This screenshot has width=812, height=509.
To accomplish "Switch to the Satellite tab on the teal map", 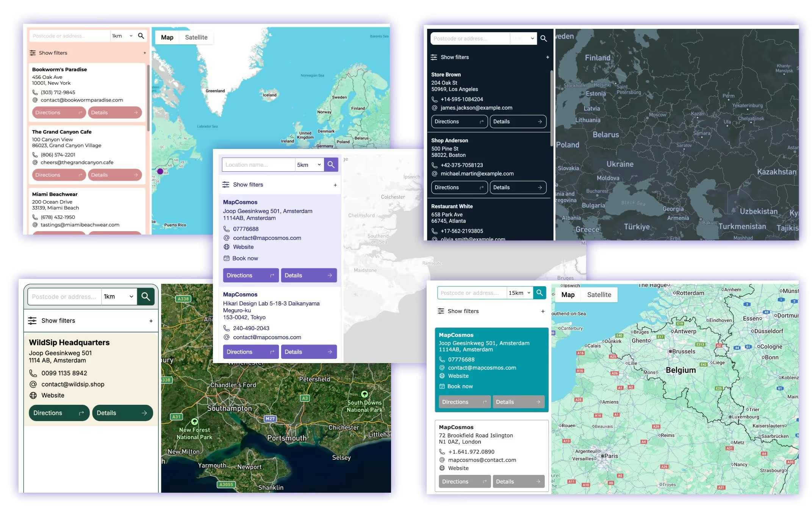I will 599,294.
